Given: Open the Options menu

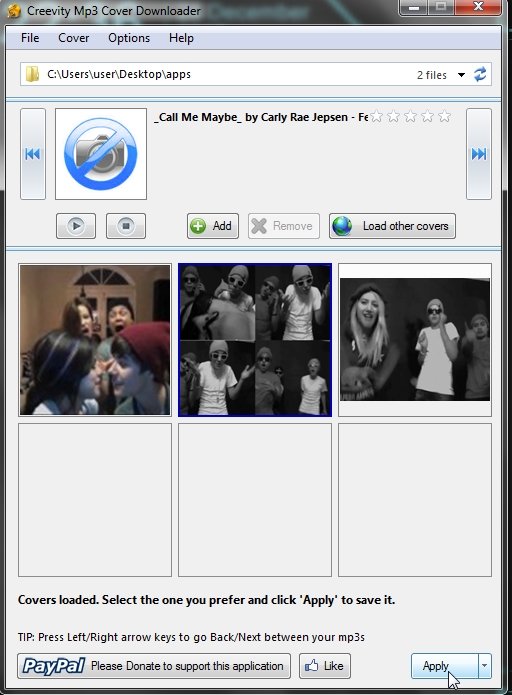Looking at the screenshot, I should (x=129, y=38).
